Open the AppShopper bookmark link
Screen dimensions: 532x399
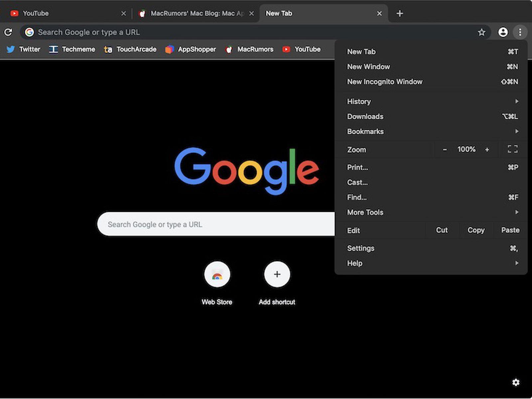(191, 50)
